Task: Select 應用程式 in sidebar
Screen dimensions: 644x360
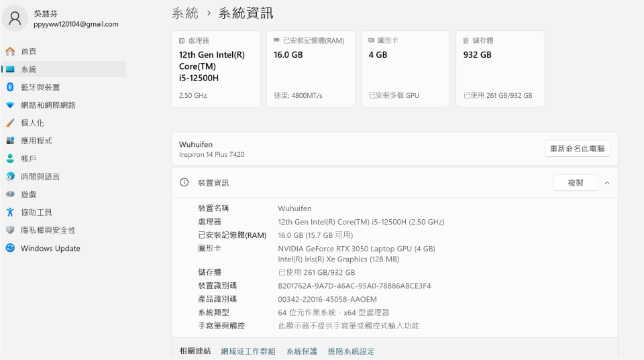Action: pos(64,140)
